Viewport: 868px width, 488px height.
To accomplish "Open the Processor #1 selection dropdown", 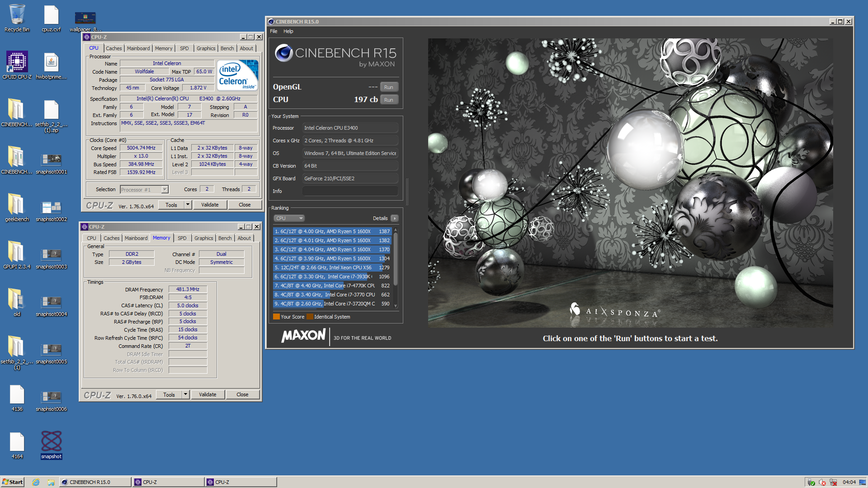I will (144, 189).
